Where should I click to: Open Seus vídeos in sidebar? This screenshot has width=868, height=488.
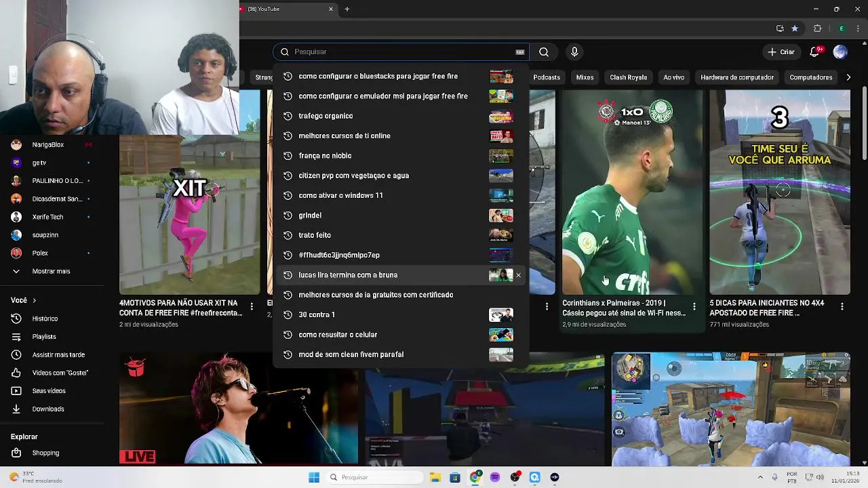[49, 391]
